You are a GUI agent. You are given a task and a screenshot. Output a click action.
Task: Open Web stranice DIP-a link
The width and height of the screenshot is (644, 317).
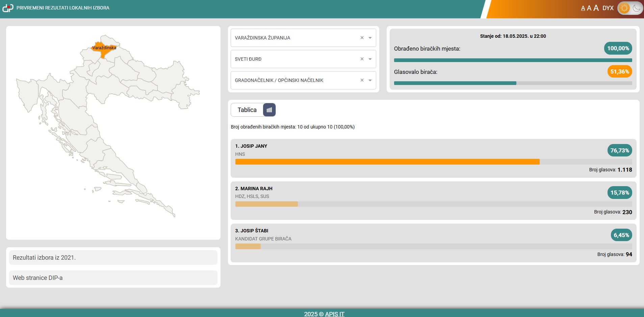click(x=113, y=278)
